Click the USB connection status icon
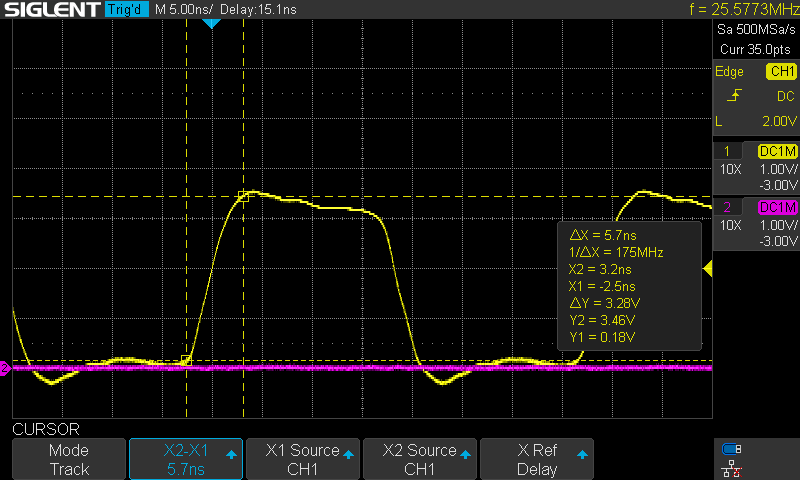 (x=732, y=449)
